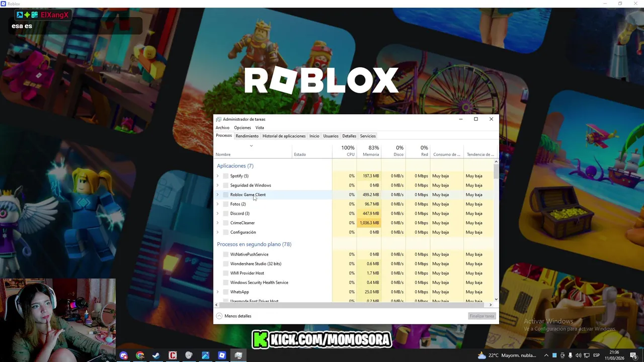Click the Finalizar tarea button

tap(482, 316)
